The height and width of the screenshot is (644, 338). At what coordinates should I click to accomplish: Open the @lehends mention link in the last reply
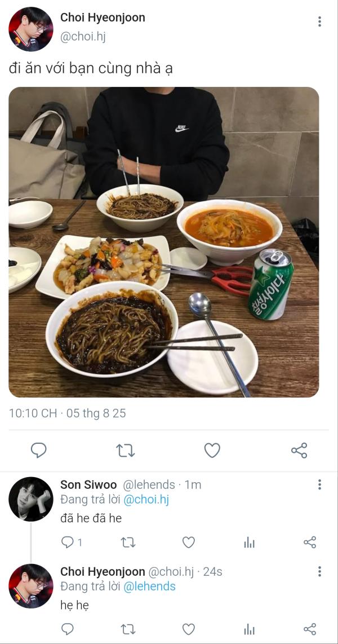(x=149, y=586)
